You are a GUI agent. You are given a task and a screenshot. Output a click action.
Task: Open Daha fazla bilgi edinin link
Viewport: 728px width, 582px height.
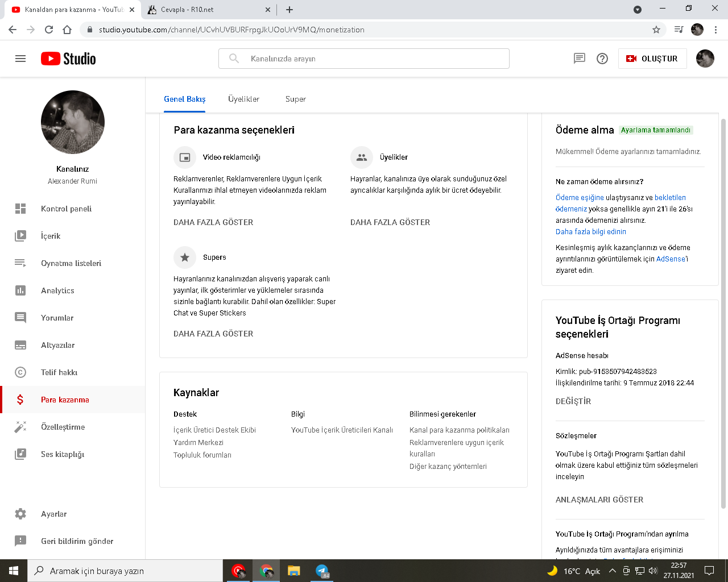point(591,232)
